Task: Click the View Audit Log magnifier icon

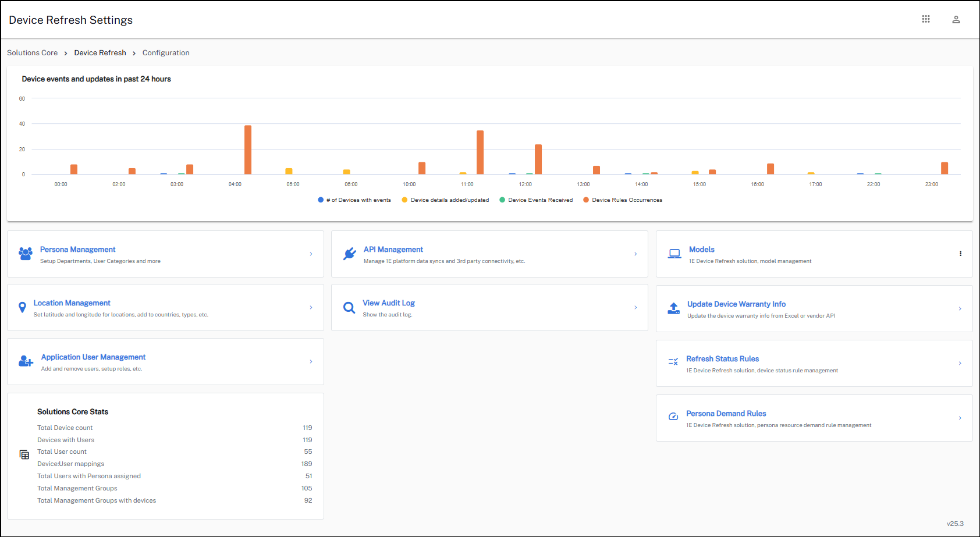Action: coord(349,308)
